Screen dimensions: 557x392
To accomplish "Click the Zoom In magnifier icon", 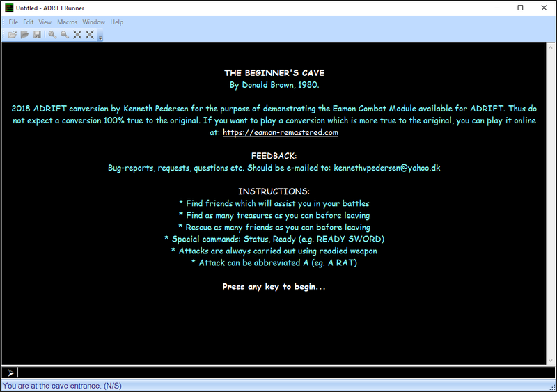I will [52, 35].
